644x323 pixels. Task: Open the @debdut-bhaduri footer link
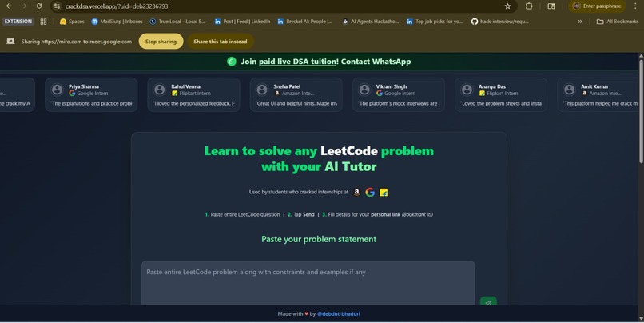click(339, 314)
